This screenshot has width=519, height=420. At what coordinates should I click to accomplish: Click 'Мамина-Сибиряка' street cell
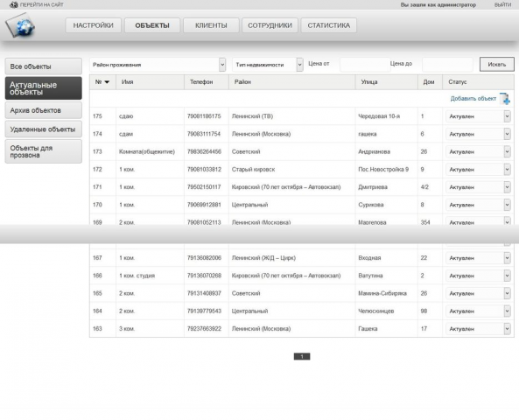click(382, 294)
